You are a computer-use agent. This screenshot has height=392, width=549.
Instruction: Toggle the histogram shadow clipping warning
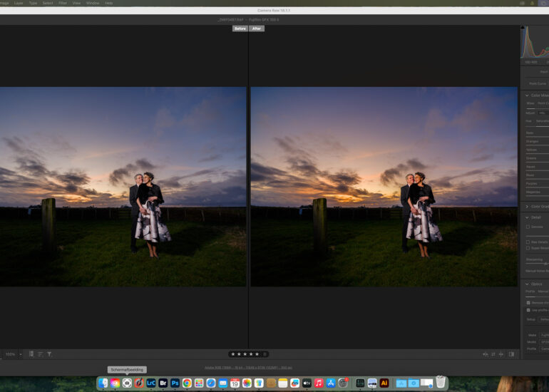click(x=523, y=28)
